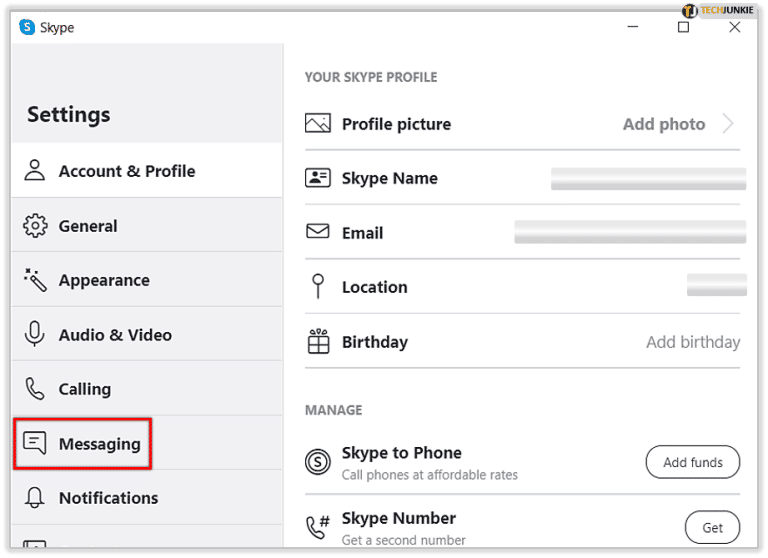Click the Skype Number title
The image size is (768, 558).
click(399, 518)
